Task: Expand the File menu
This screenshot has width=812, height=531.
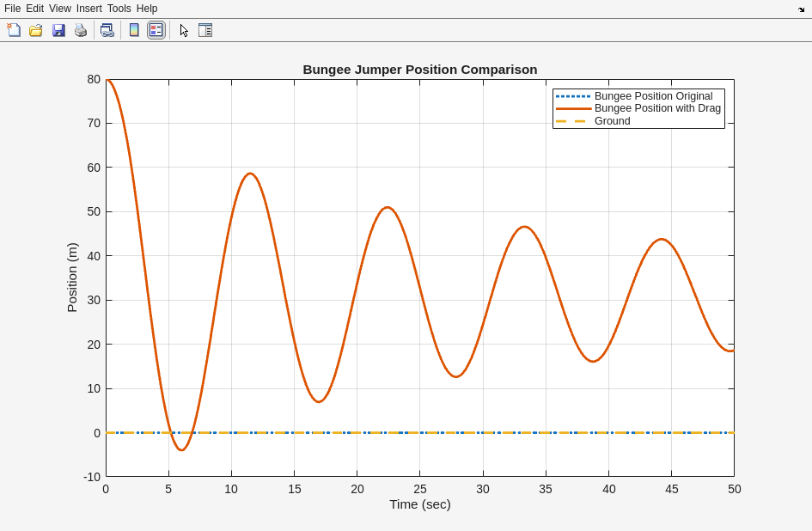Action: point(12,9)
